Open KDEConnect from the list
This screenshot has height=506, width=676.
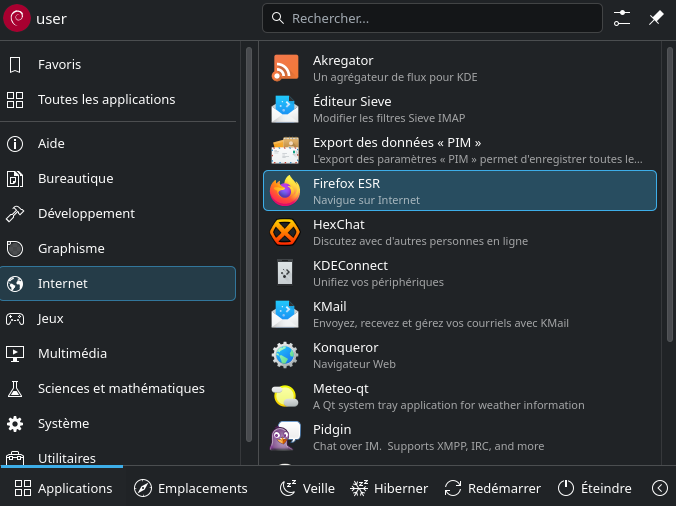coord(459,273)
